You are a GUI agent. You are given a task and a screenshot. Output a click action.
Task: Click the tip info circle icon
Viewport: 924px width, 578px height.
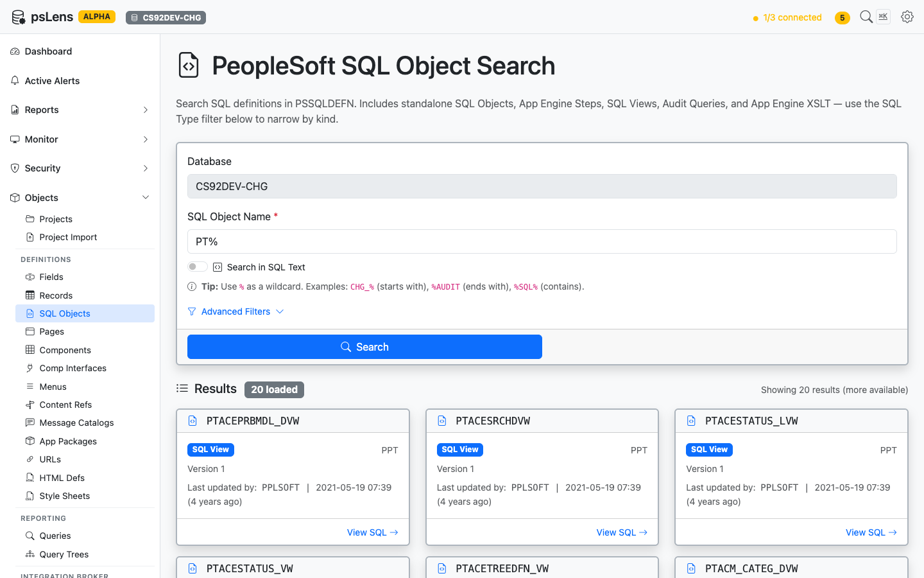click(x=192, y=286)
